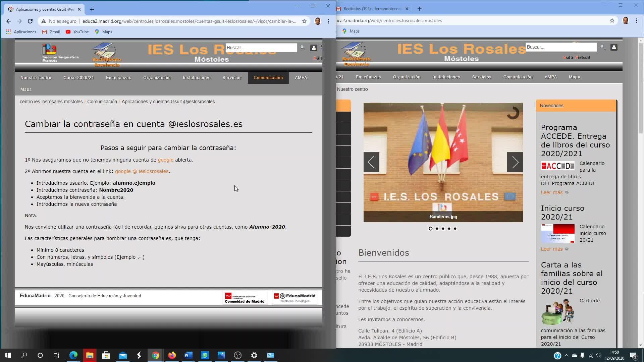Open the Organización menu in left window

click(x=157, y=78)
